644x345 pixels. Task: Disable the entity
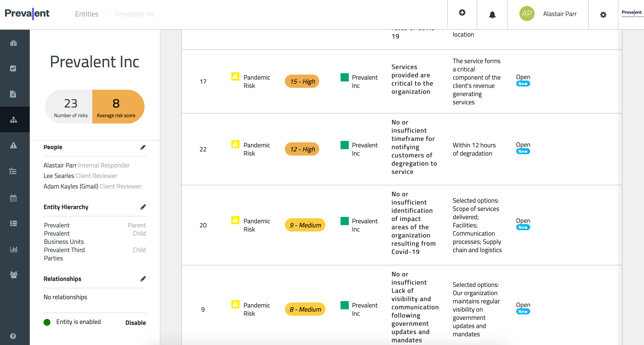[136, 323]
